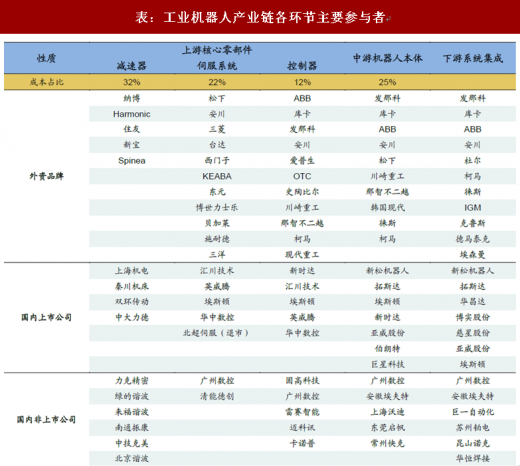520x466 pixels.
Task: Click the 德马泰克 cell
Action: [x=473, y=239]
